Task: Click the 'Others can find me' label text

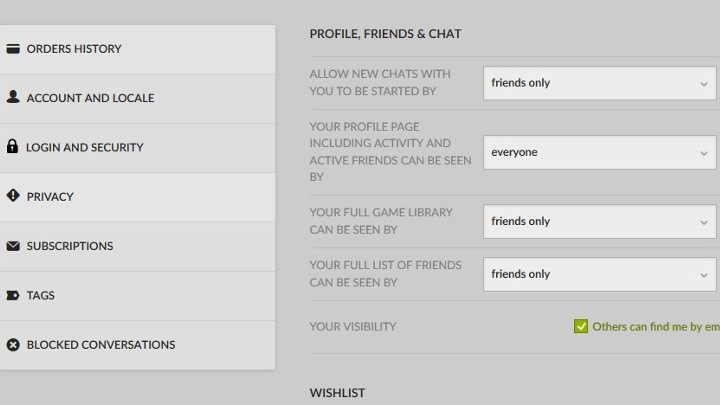Action: pyautogui.click(x=655, y=327)
